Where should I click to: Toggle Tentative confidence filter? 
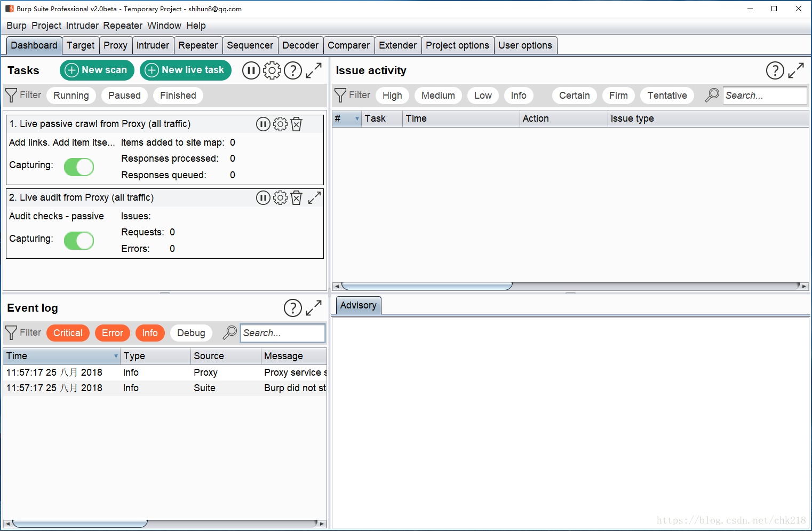click(667, 96)
